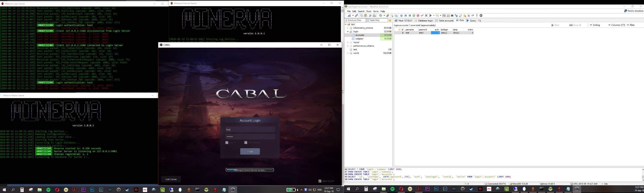Open calculator icon on the right monitor taskbar
The height and width of the screenshot is (193, 644).
click(x=366, y=189)
